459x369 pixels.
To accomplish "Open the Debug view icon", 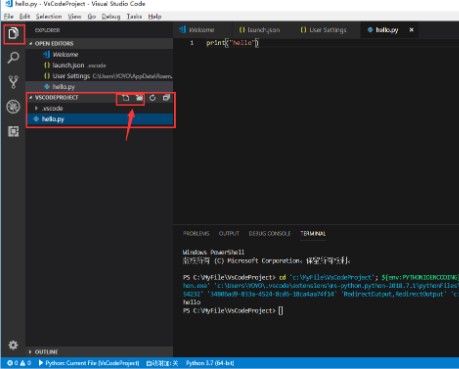I will tap(13, 107).
